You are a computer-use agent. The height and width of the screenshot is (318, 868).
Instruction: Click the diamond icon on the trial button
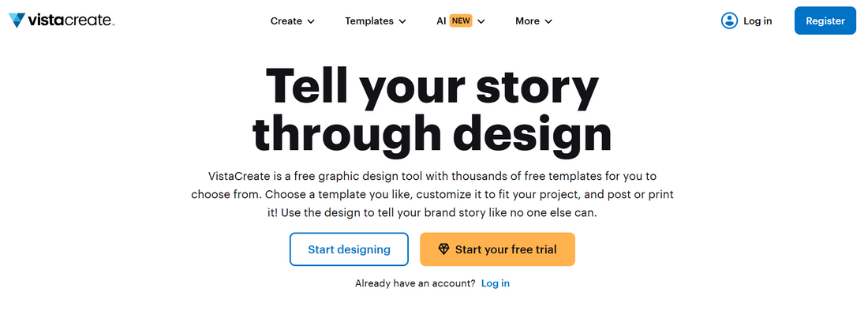(443, 249)
